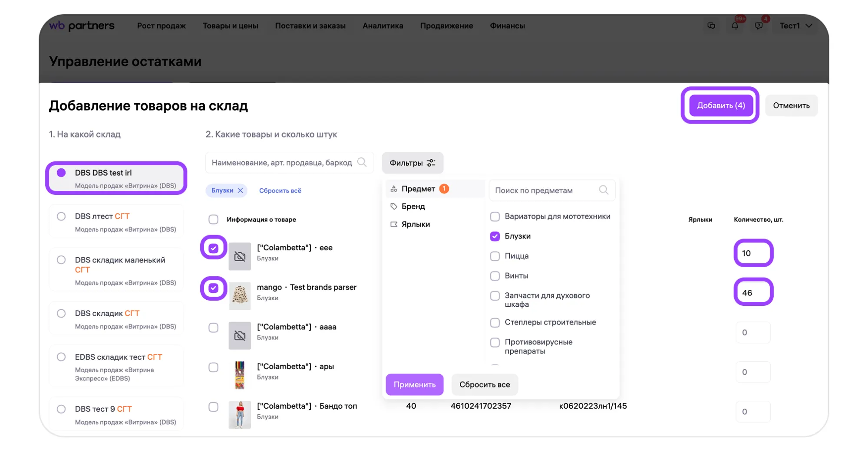Click the feedback icon with badge 4
The image size is (868, 452).
759,26
